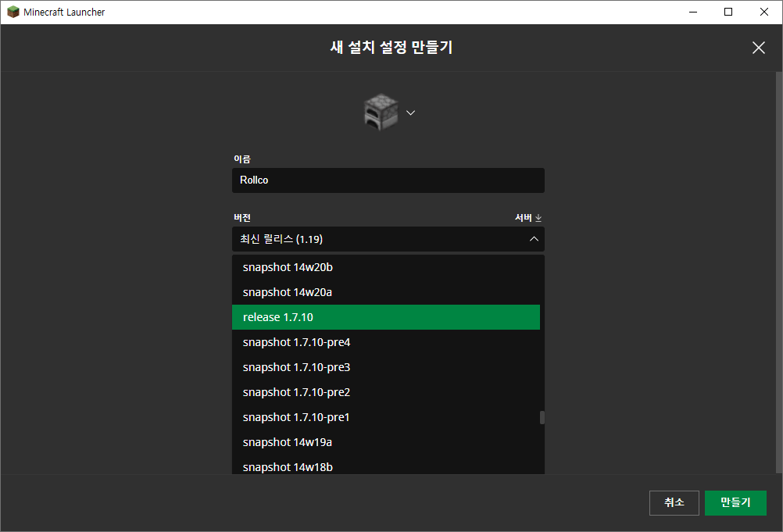783x532 pixels.
Task: Click the 취소 cancel button
Action: (674, 502)
